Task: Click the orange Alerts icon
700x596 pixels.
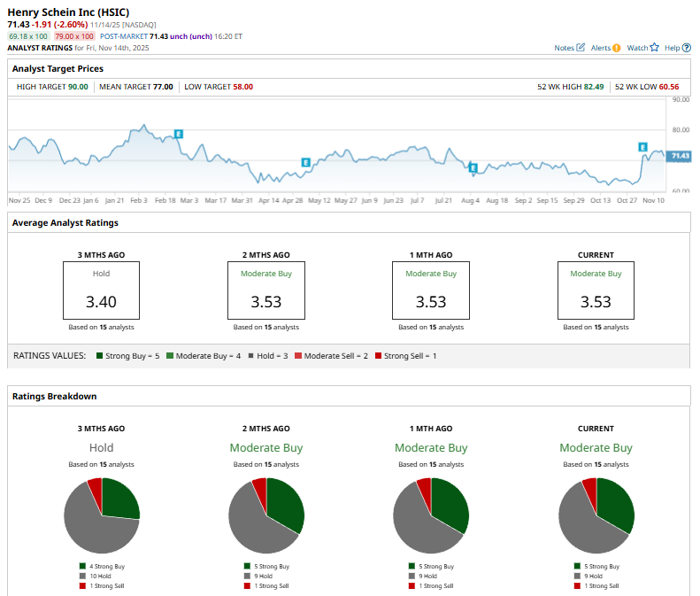Action: click(616, 48)
